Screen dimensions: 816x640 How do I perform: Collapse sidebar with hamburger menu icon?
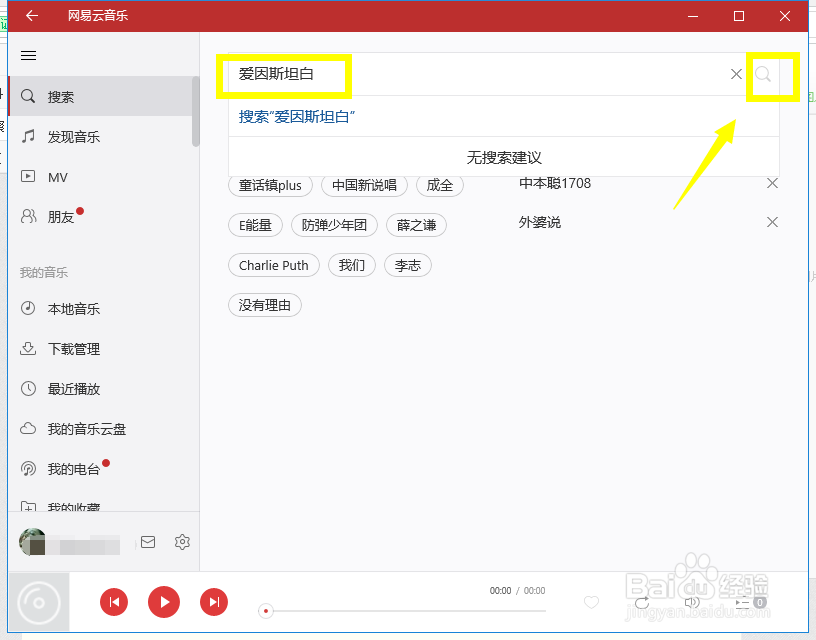click(x=28, y=55)
